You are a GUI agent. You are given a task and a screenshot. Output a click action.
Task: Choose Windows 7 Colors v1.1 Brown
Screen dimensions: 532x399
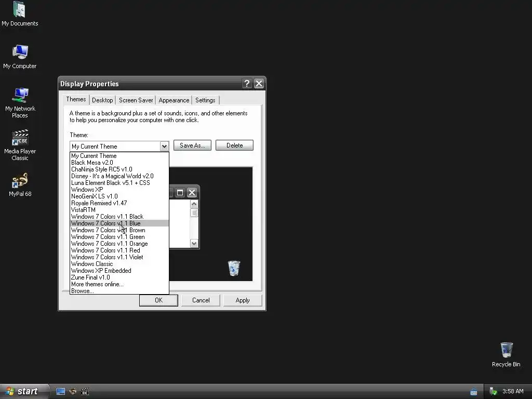(x=119, y=230)
